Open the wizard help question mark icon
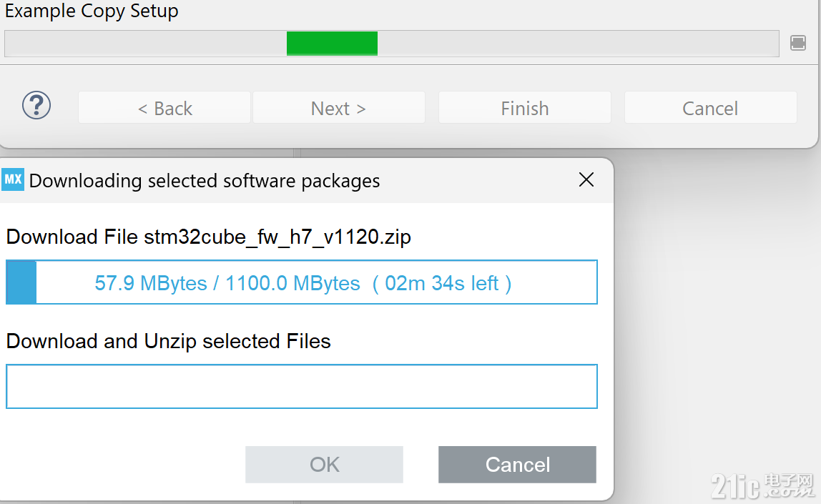Viewport: 821px width, 504px height. 36,105
